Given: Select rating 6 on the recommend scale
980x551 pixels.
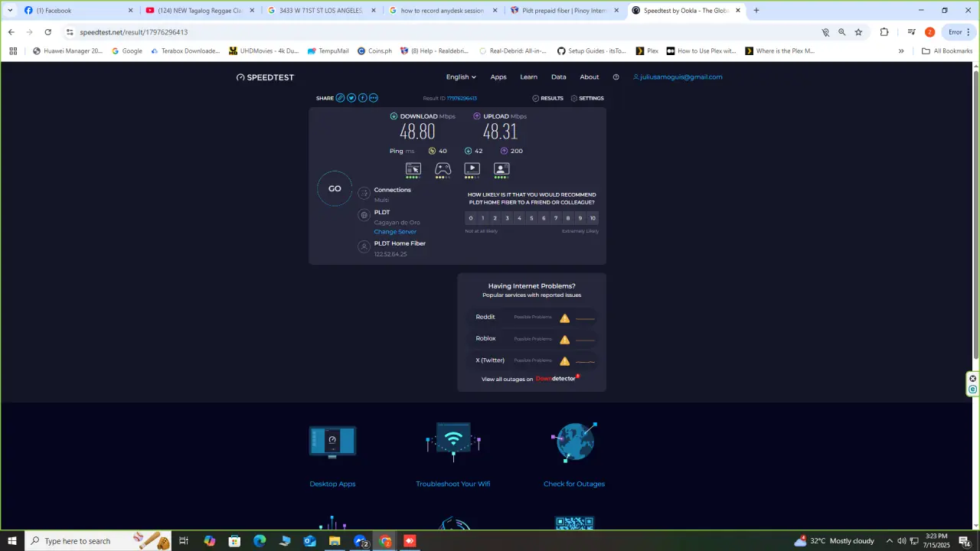Looking at the screenshot, I should pos(544,218).
